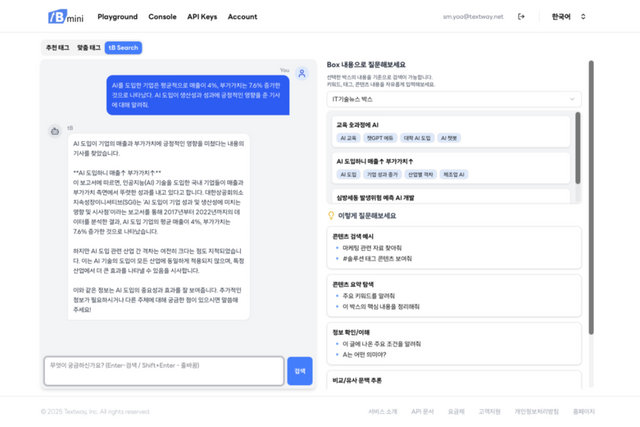Click the blue user question message bubble
The width and height of the screenshot is (640, 427).
(198, 95)
